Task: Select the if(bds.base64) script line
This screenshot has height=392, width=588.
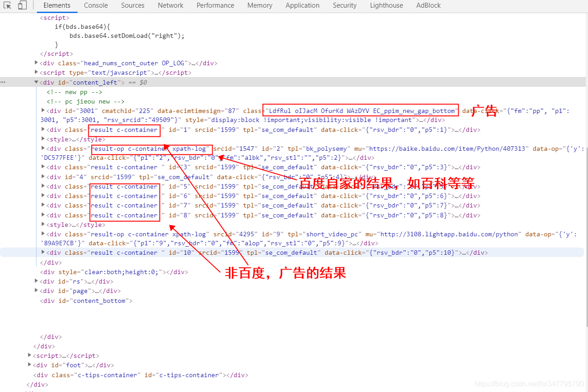Action: (x=82, y=27)
